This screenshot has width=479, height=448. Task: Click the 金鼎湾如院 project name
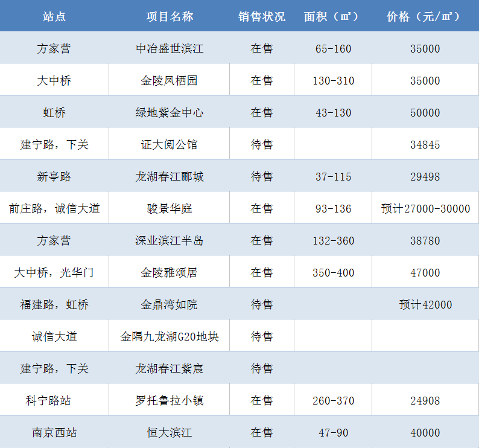click(x=170, y=304)
